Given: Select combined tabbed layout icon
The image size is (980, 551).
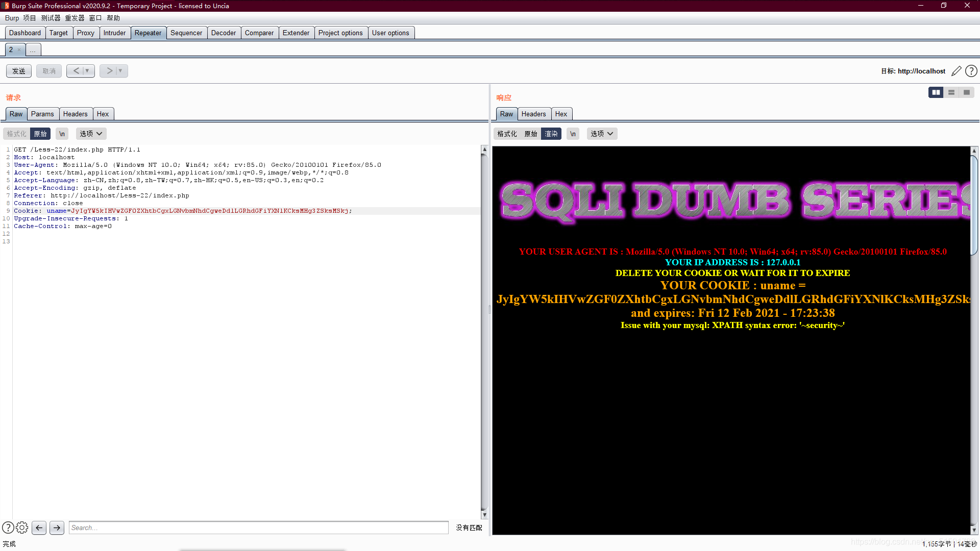Looking at the screenshot, I should [x=966, y=92].
